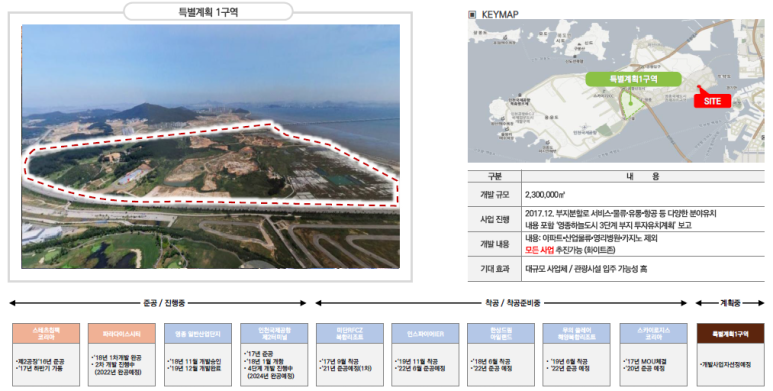The image size is (773, 391).
Task: Click the '구분' table header
Action: [x=494, y=176]
